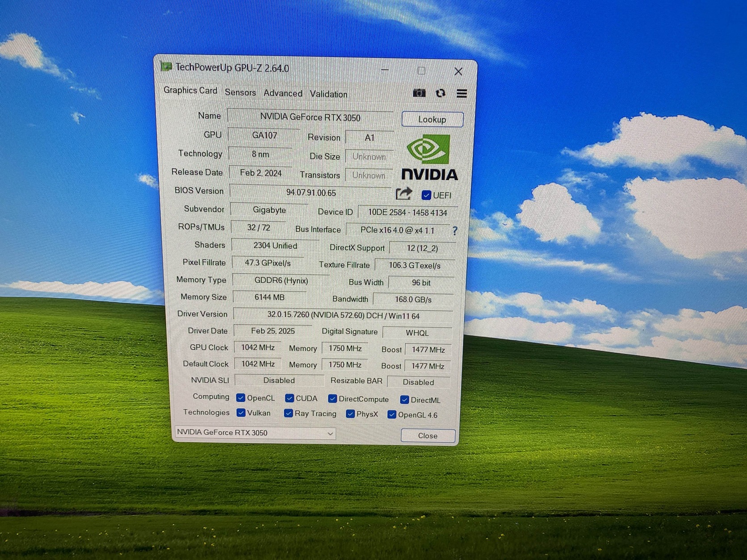Go to the Validation tab
The width and height of the screenshot is (747, 560).
pyautogui.click(x=328, y=94)
